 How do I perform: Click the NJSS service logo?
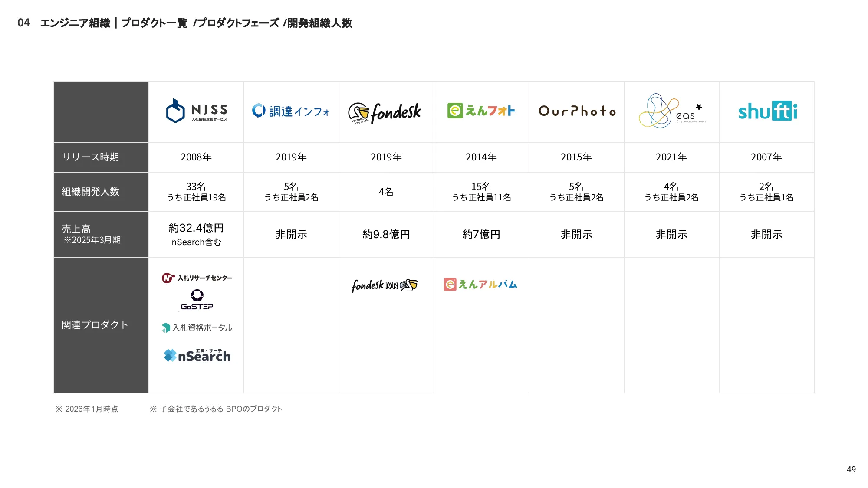(196, 111)
